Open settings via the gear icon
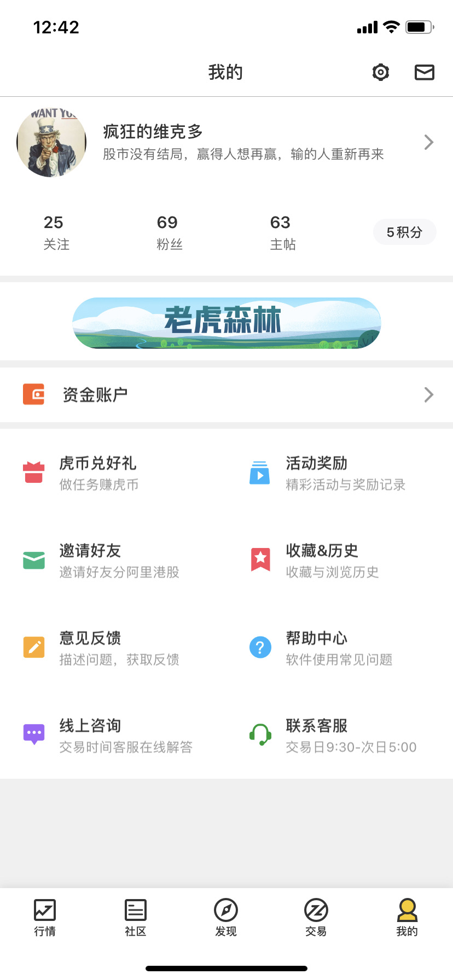Screen dimensions: 453x980 (x=380, y=72)
